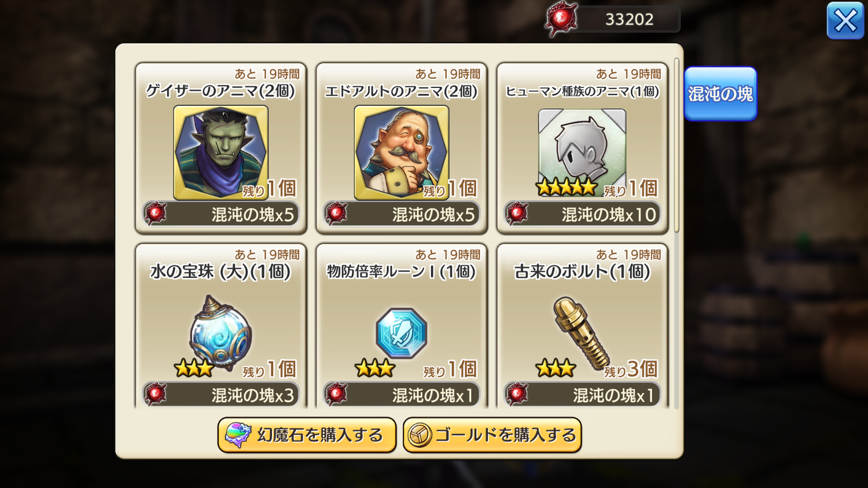Buy ゲイザーのアニマ for 混沌の塊x5
This screenshot has width=868, height=488.
click(221, 214)
